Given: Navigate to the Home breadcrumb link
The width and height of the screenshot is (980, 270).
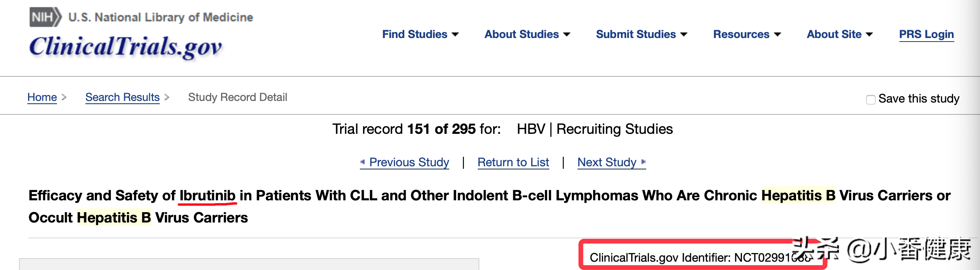Looking at the screenshot, I should (x=42, y=97).
